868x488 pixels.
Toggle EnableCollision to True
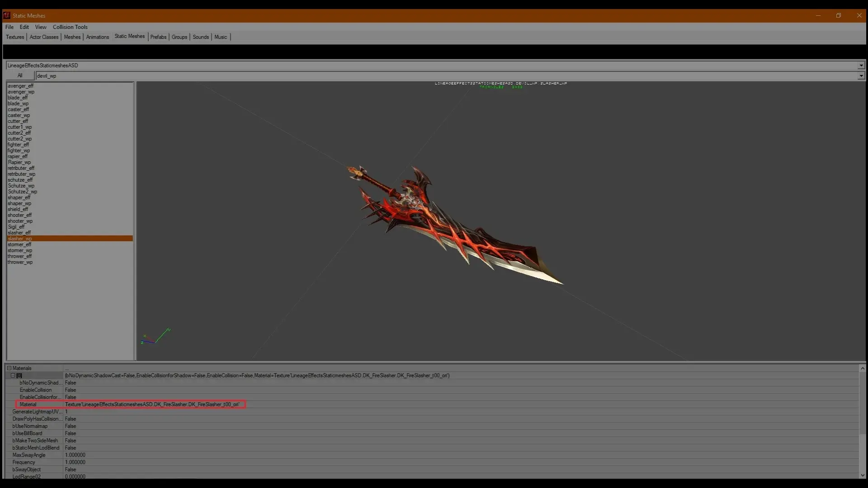coord(71,389)
